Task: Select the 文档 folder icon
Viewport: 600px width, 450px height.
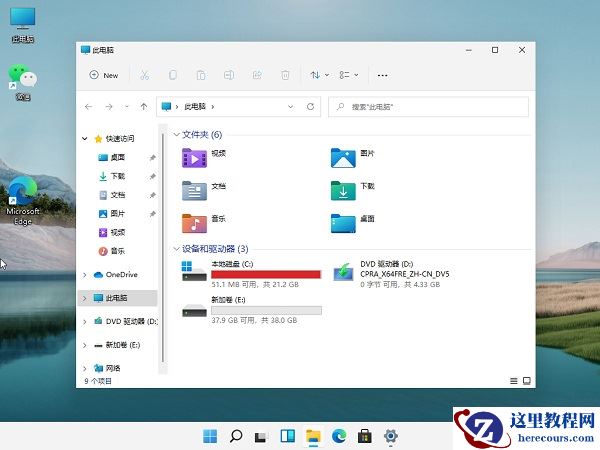Action: pyautogui.click(x=194, y=191)
